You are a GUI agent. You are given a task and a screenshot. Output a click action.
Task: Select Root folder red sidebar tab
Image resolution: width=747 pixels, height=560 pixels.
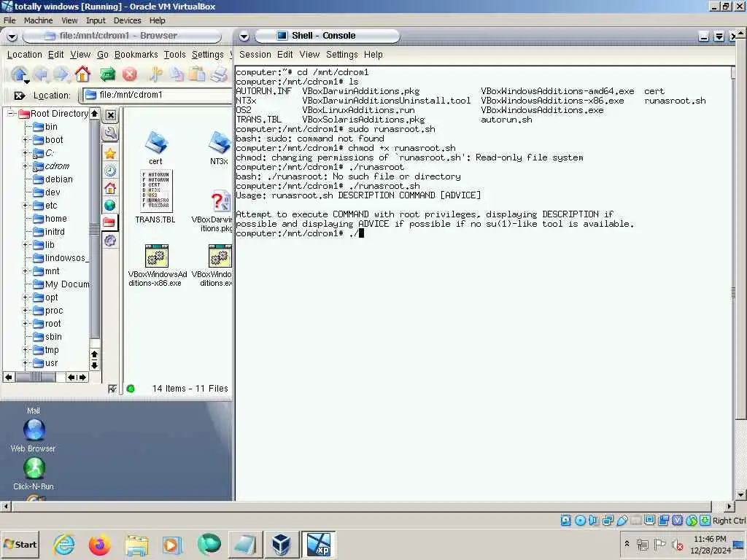coord(109,222)
